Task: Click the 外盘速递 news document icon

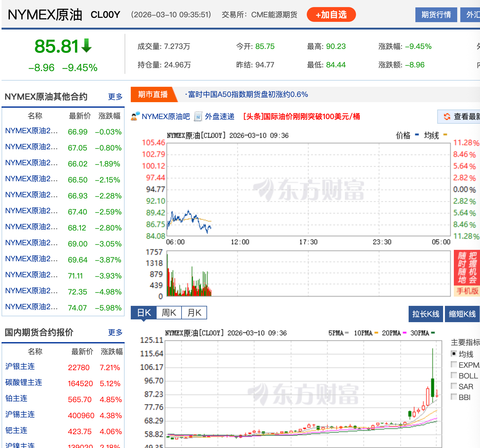Action: (x=198, y=117)
